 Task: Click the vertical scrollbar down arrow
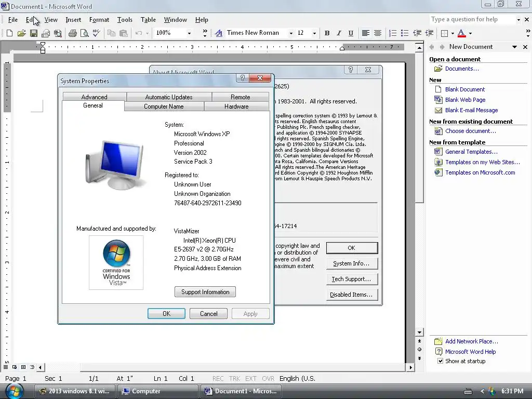(420, 332)
